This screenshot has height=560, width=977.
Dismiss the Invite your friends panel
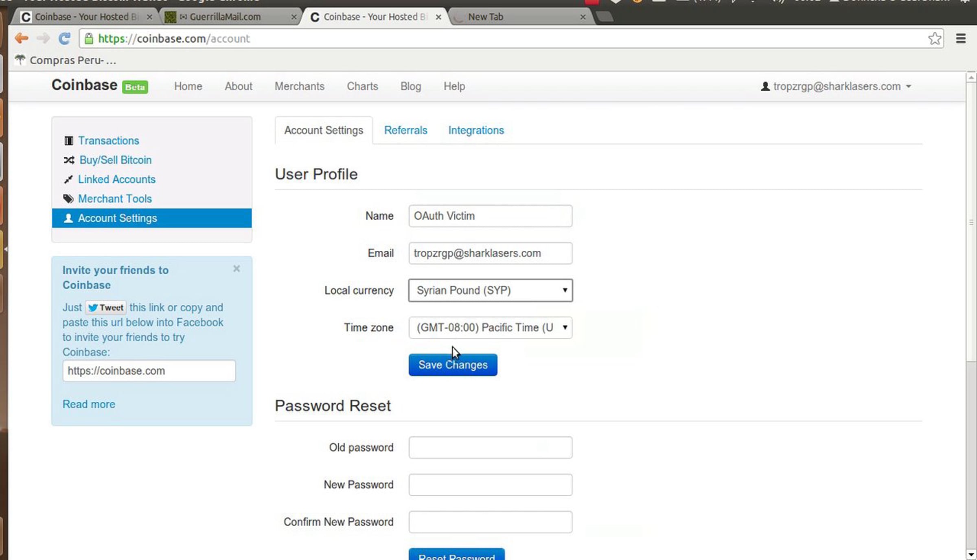tap(237, 269)
